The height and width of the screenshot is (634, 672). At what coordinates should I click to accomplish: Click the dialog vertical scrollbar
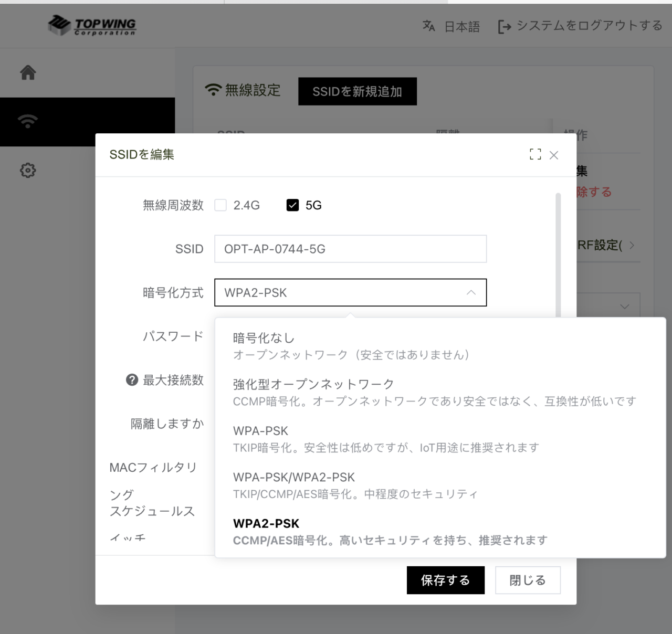[558, 255]
